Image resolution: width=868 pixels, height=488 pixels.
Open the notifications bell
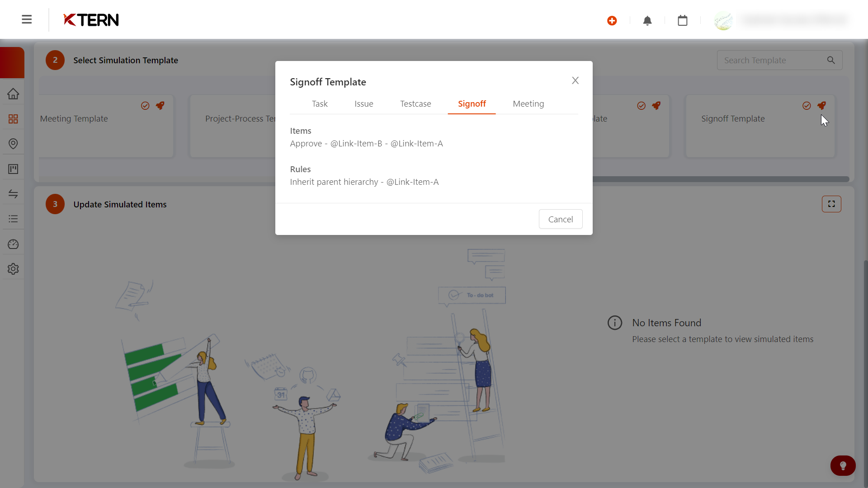pos(647,21)
